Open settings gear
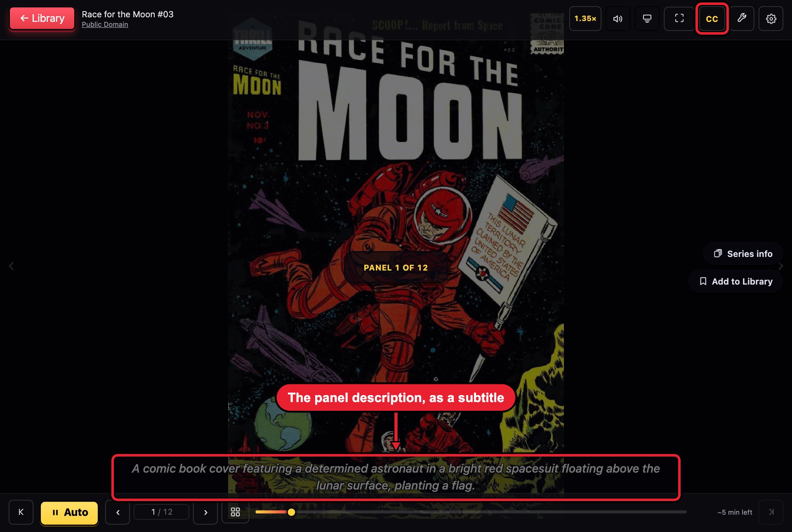The height and width of the screenshot is (532, 792). click(x=771, y=19)
